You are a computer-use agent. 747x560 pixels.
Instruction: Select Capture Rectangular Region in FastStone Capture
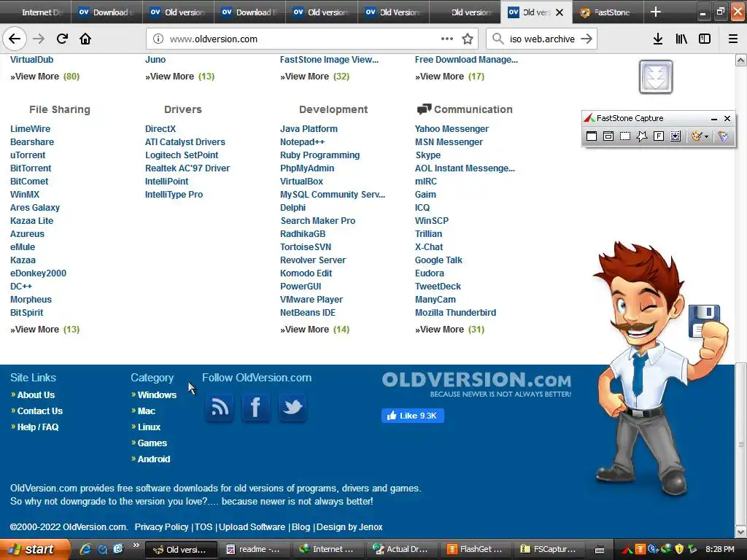(625, 136)
